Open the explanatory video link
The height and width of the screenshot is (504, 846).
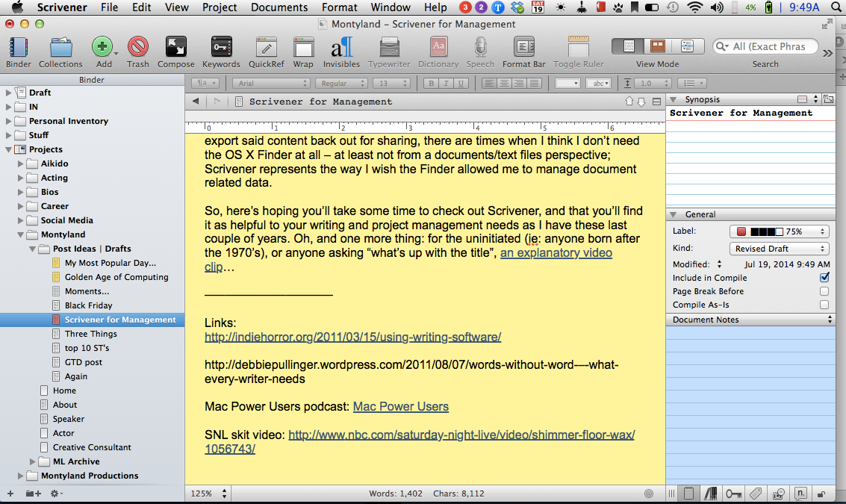click(556, 252)
